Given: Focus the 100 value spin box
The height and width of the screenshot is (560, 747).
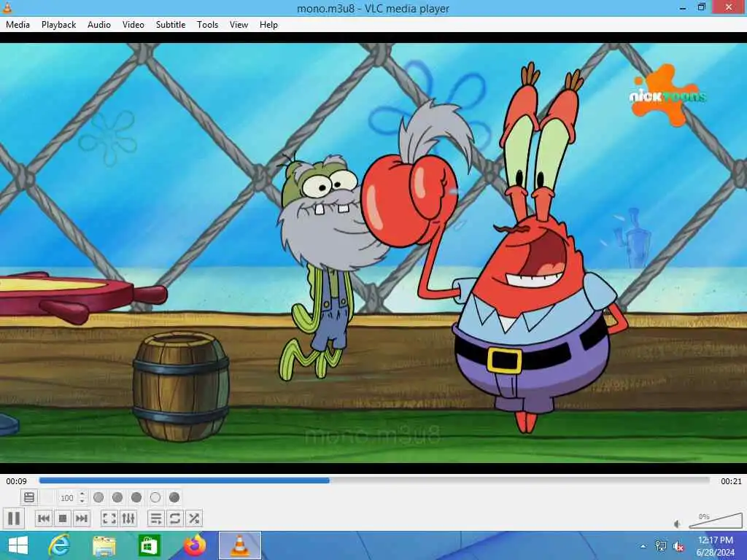Looking at the screenshot, I should (x=66, y=497).
